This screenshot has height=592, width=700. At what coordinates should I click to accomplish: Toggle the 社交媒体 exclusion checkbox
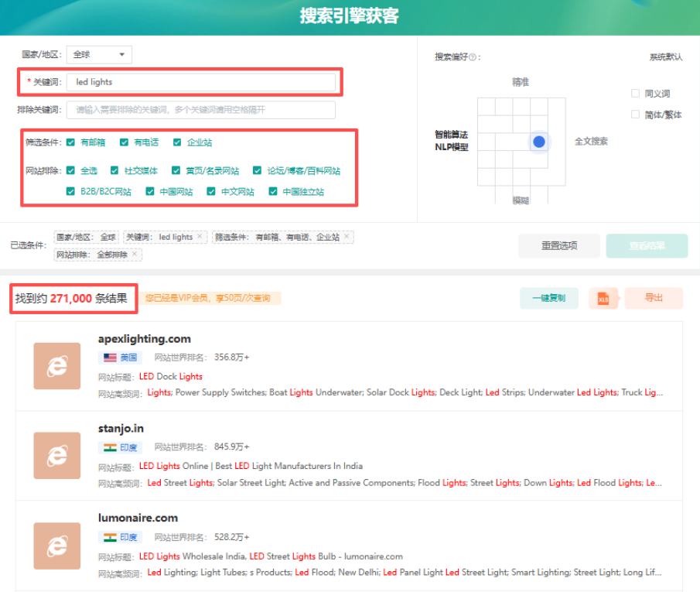[114, 170]
